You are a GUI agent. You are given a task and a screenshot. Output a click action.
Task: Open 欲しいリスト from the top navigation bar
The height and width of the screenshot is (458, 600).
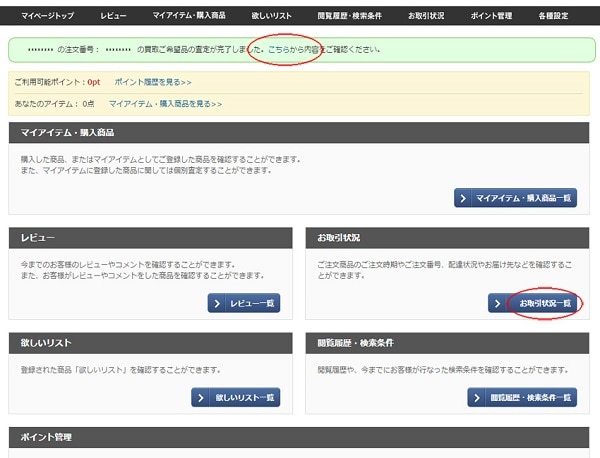coord(271,16)
